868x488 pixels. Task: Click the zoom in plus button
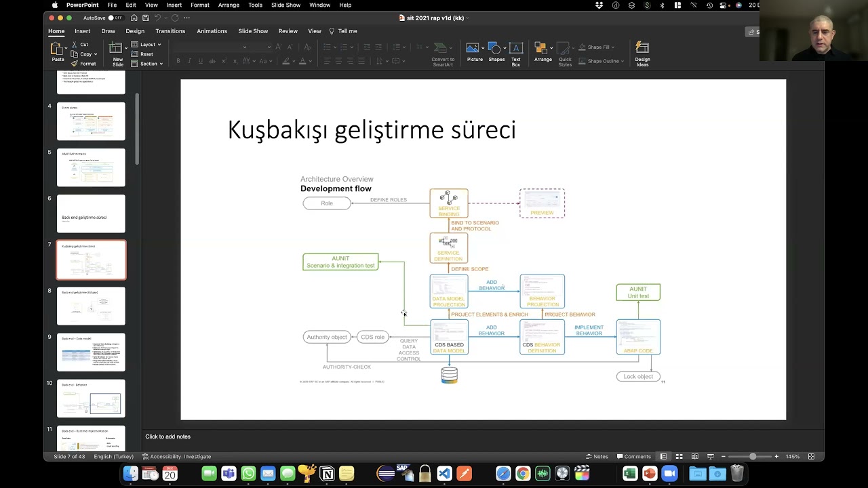(x=776, y=456)
